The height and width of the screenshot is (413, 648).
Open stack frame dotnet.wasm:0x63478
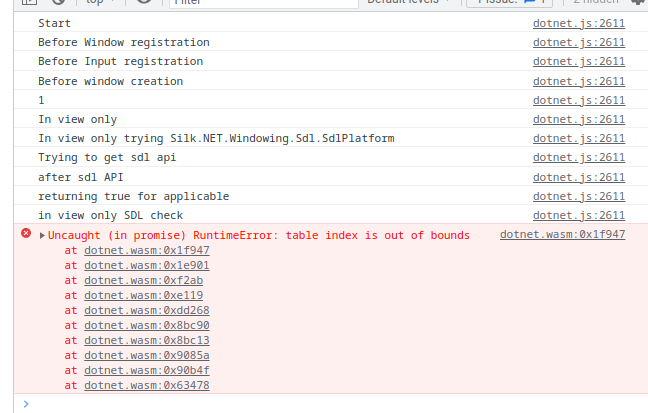(x=146, y=386)
